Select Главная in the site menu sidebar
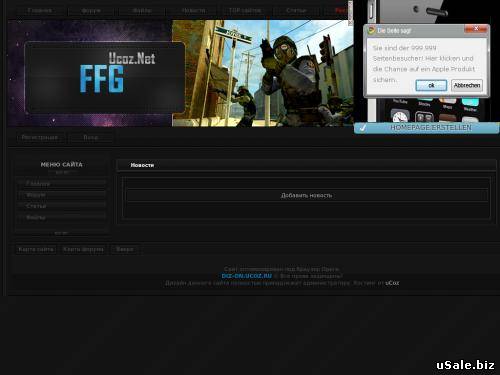The image size is (500, 375). (x=62, y=184)
